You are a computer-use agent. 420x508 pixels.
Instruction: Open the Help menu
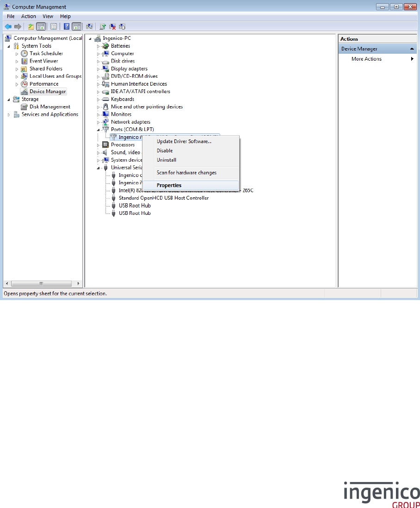tap(65, 16)
